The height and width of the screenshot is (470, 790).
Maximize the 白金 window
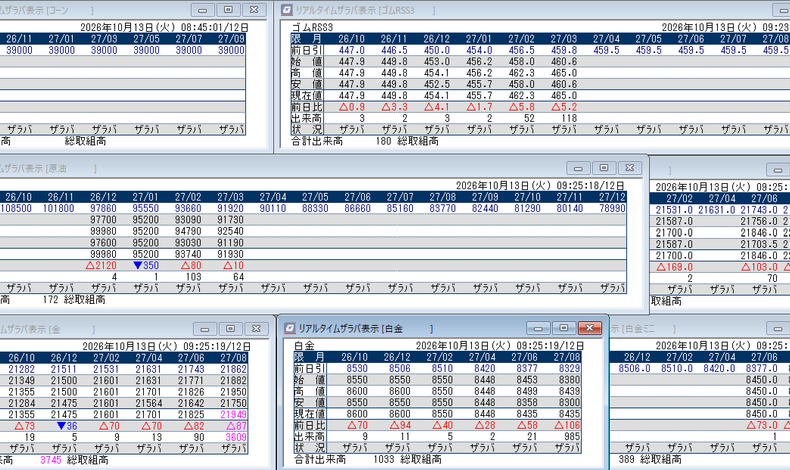point(564,328)
